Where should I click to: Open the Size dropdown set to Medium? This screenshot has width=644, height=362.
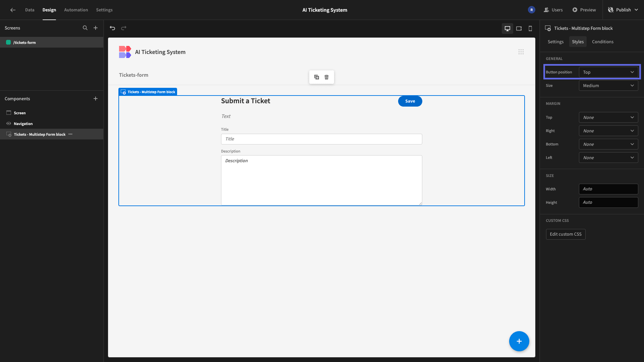[608, 85]
